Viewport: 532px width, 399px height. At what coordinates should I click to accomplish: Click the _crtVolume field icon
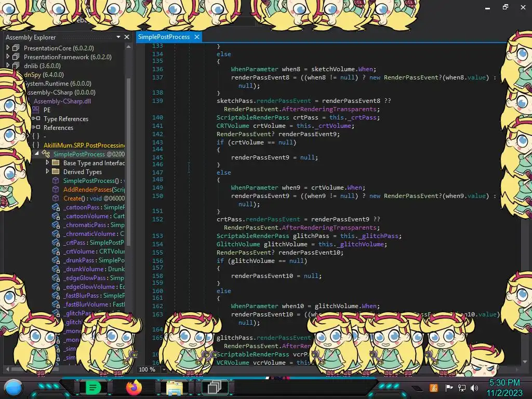56,251
